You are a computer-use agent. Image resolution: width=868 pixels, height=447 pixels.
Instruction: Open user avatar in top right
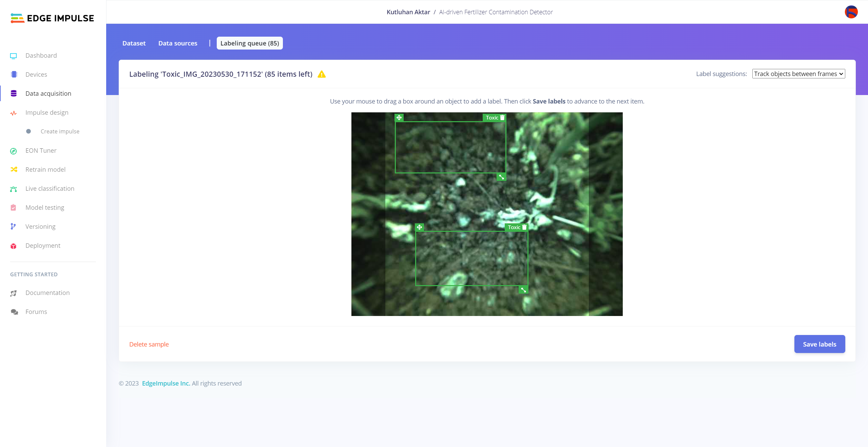[851, 12]
